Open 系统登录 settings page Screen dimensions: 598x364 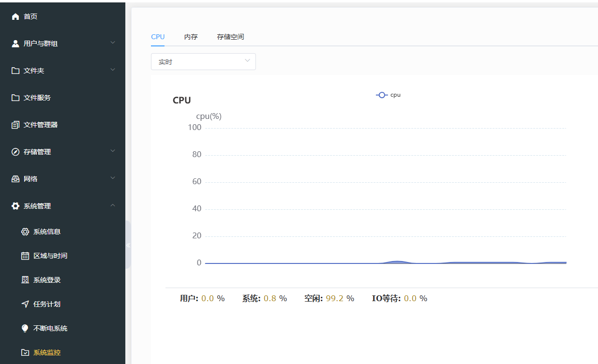(25, 280)
